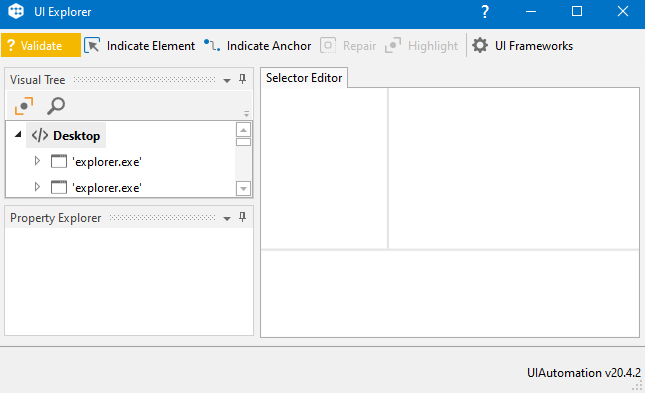Choose the Indicate Anchor icon

[x=212, y=45]
